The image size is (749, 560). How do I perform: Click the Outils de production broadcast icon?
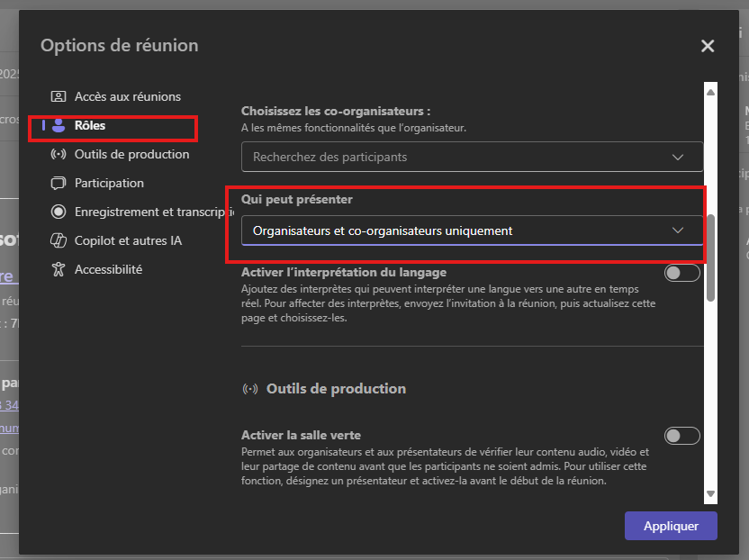pos(59,154)
